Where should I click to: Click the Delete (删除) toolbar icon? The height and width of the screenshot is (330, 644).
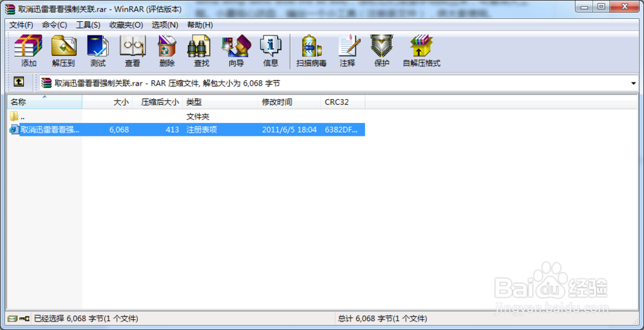167,50
